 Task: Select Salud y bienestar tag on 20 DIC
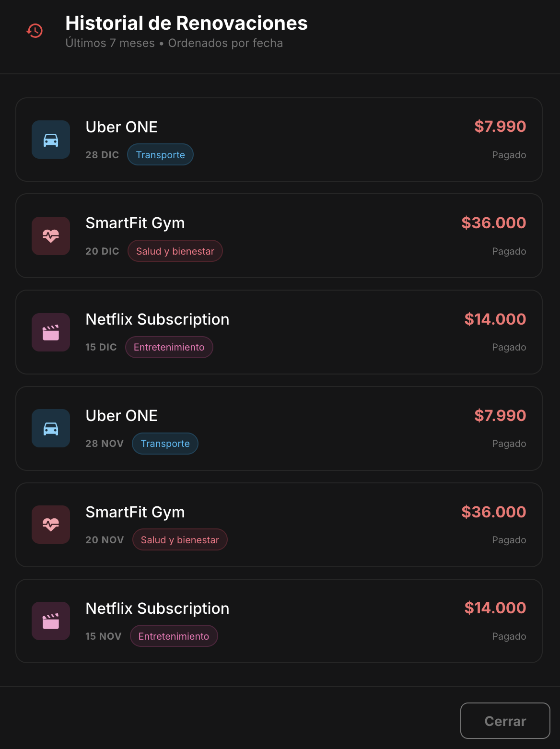coord(175,251)
